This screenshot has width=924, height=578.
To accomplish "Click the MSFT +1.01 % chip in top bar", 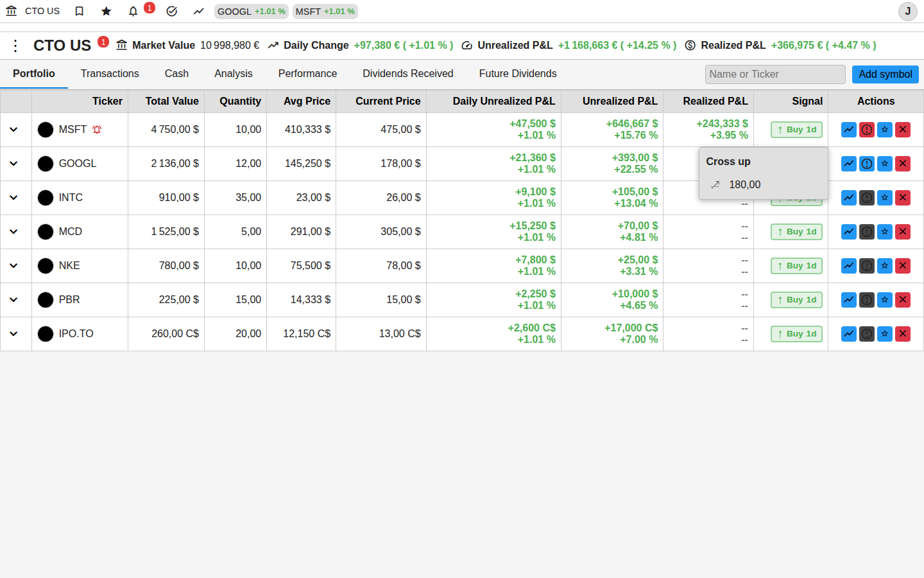I will point(325,12).
